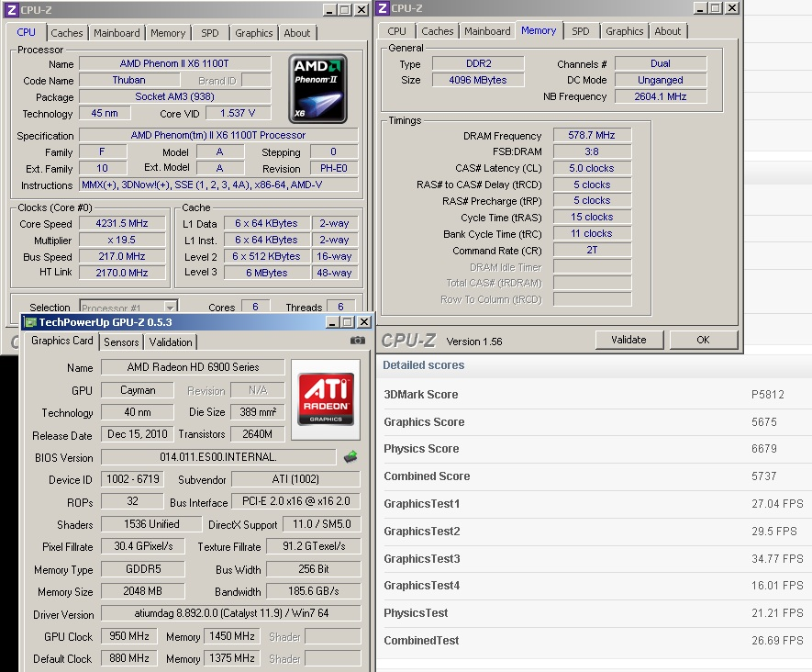Click the memory Type field DDR2
Screen dimensions: 812x672
[479, 63]
